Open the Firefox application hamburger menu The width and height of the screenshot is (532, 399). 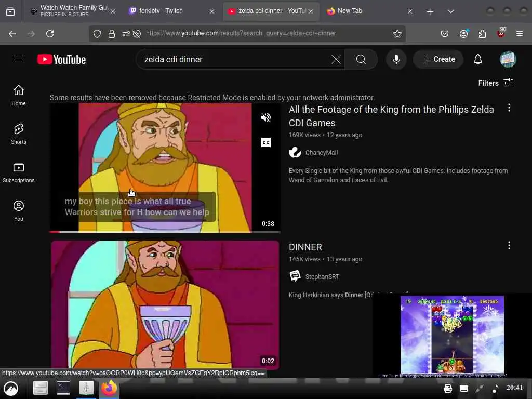(x=520, y=34)
